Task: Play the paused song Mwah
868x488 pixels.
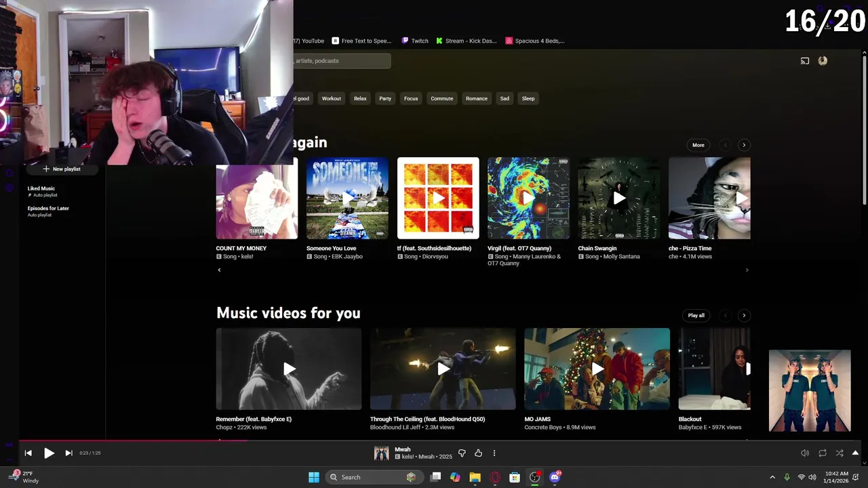Action: tap(49, 453)
